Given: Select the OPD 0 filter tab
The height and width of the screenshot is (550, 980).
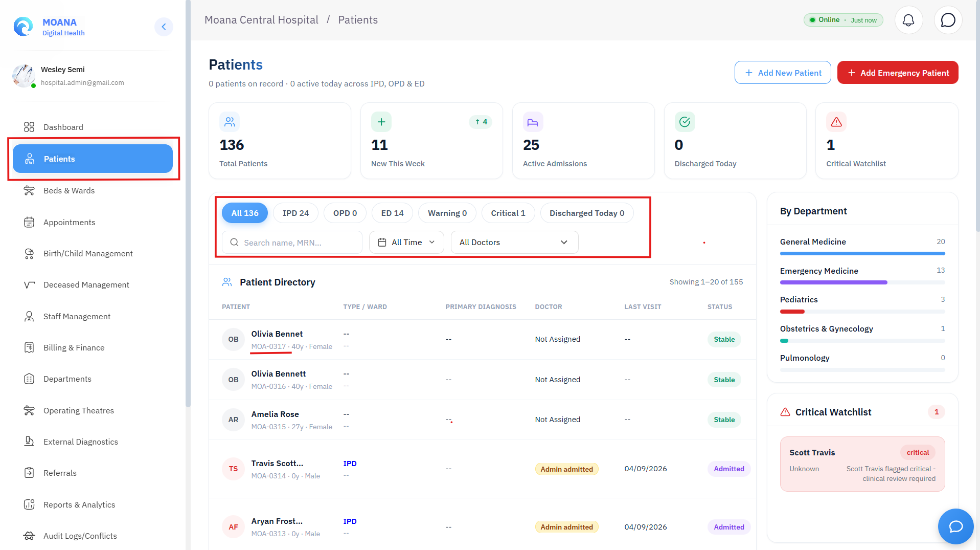Looking at the screenshot, I should pyautogui.click(x=345, y=213).
